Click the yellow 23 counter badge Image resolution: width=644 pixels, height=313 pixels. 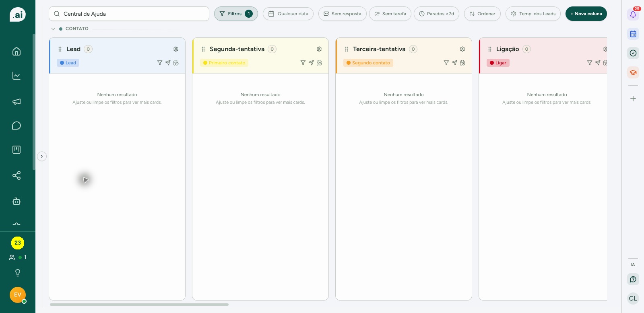[18, 243]
